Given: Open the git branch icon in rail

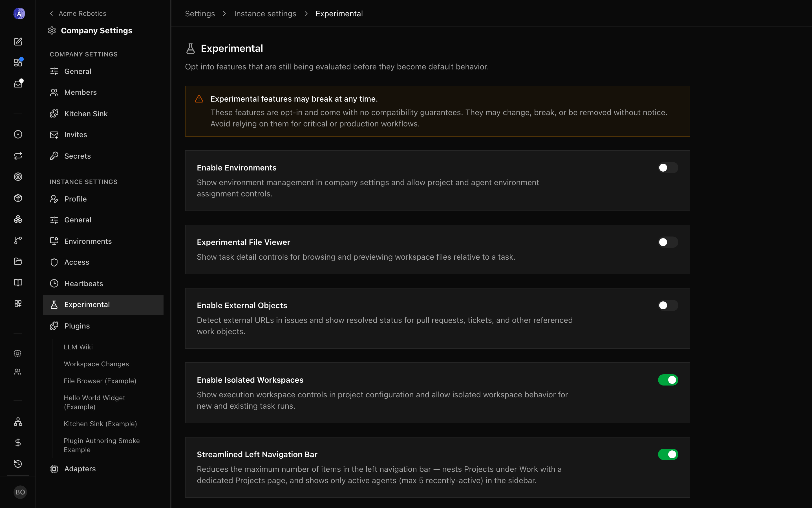Looking at the screenshot, I should 18,240.
